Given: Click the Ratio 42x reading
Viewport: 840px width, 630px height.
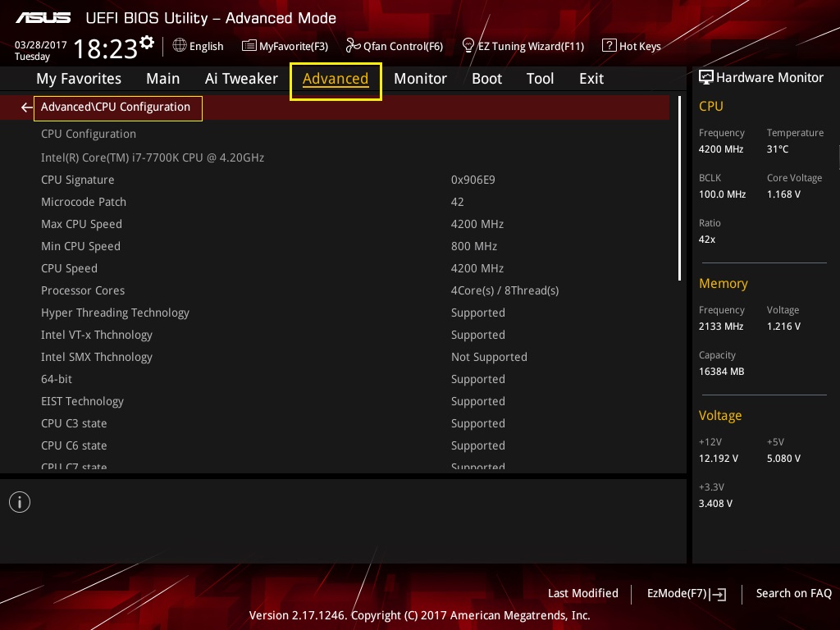Looking at the screenshot, I should (706, 239).
